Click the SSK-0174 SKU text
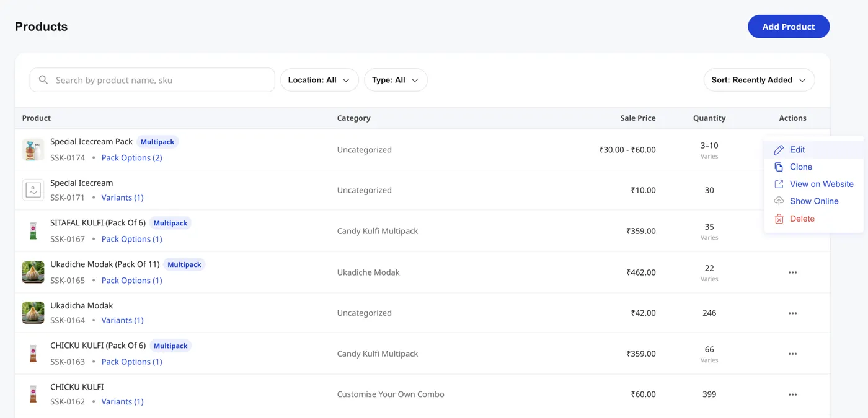Viewport: 868px width, 418px height. [68, 158]
